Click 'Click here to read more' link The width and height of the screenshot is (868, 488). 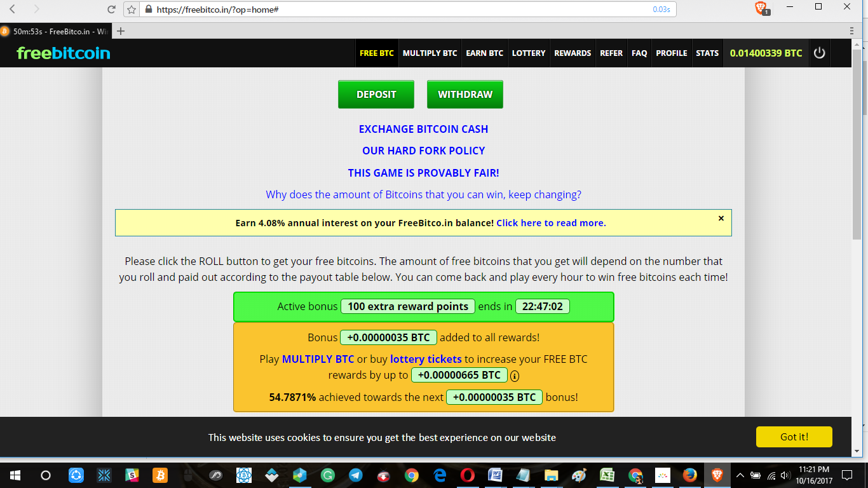(551, 223)
